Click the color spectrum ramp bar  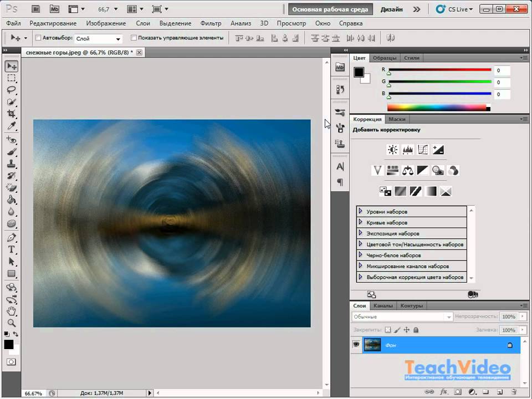(x=438, y=108)
